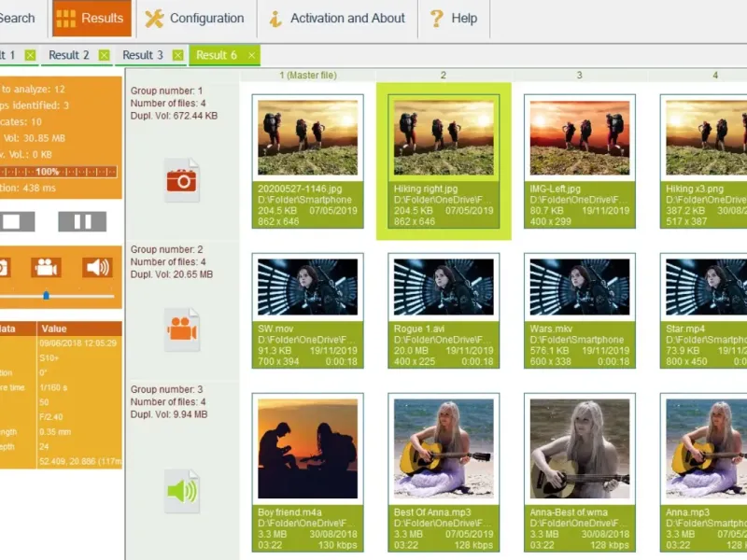Select the Anna.mp3 thumbnail
747x560 pixels.
[706, 449]
